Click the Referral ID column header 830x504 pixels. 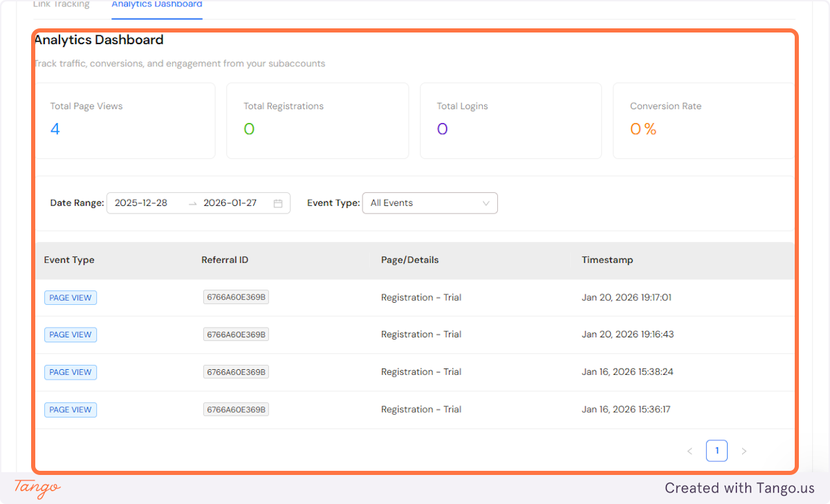click(225, 260)
